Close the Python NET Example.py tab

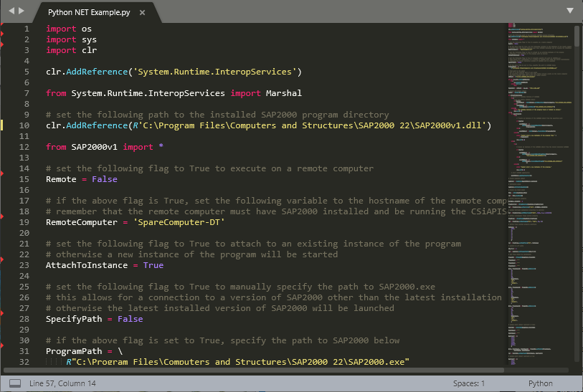[142, 13]
